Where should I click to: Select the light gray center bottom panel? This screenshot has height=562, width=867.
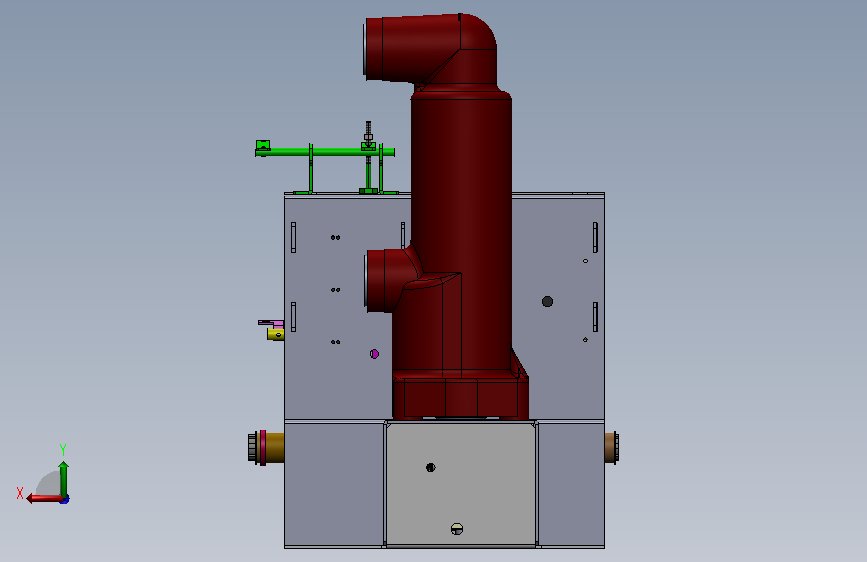pos(461,485)
